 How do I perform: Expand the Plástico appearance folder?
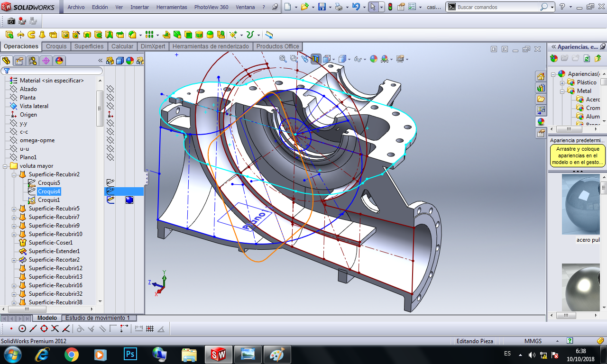pos(563,82)
